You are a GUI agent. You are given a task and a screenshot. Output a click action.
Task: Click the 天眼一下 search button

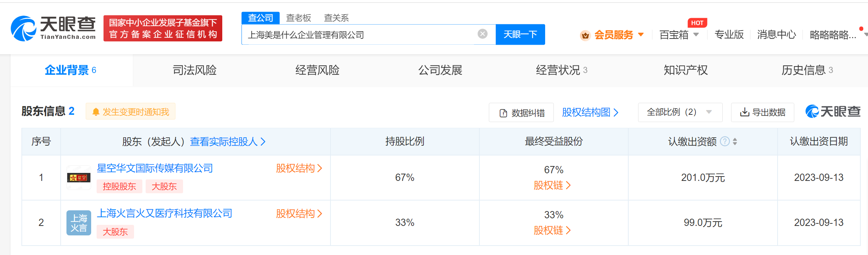coord(520,35)
